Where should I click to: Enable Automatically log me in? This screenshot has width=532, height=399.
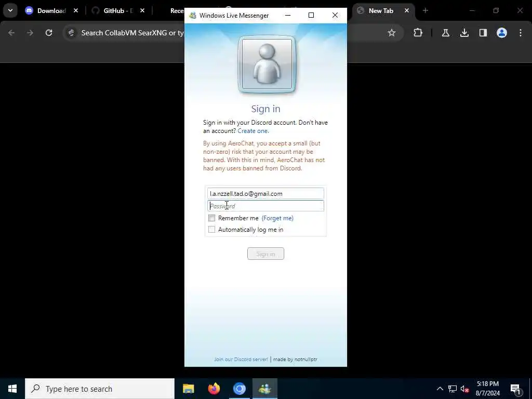tap(212, 229)
